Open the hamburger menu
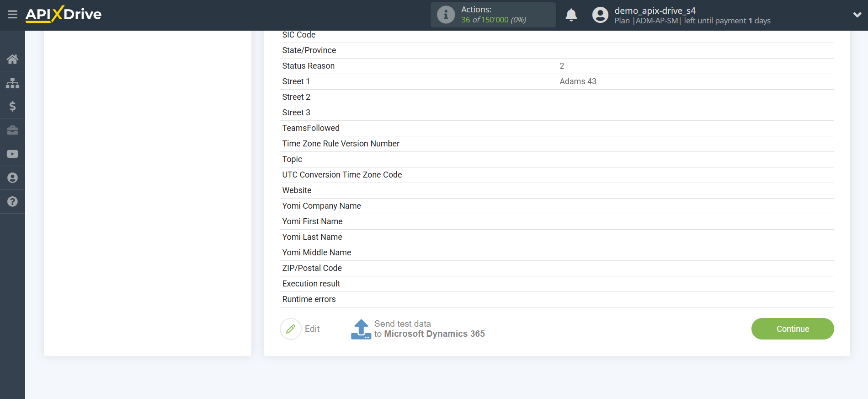Image resolution: width=868 pixels, height=399 pixels. tap(12, 15)
